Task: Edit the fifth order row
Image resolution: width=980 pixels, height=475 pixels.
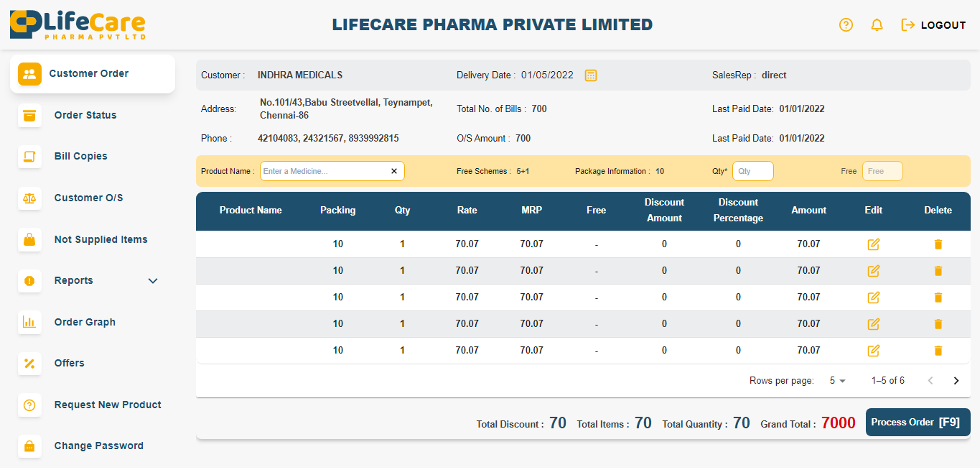Action: (x=874, y=351)
